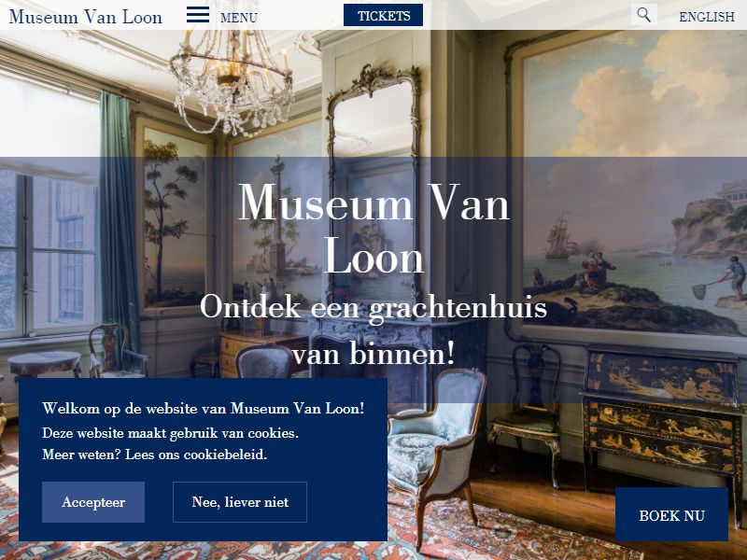Accept cookies with the Accepteer button
Screen dimensions: 747x560
click(x=93, y=502)
